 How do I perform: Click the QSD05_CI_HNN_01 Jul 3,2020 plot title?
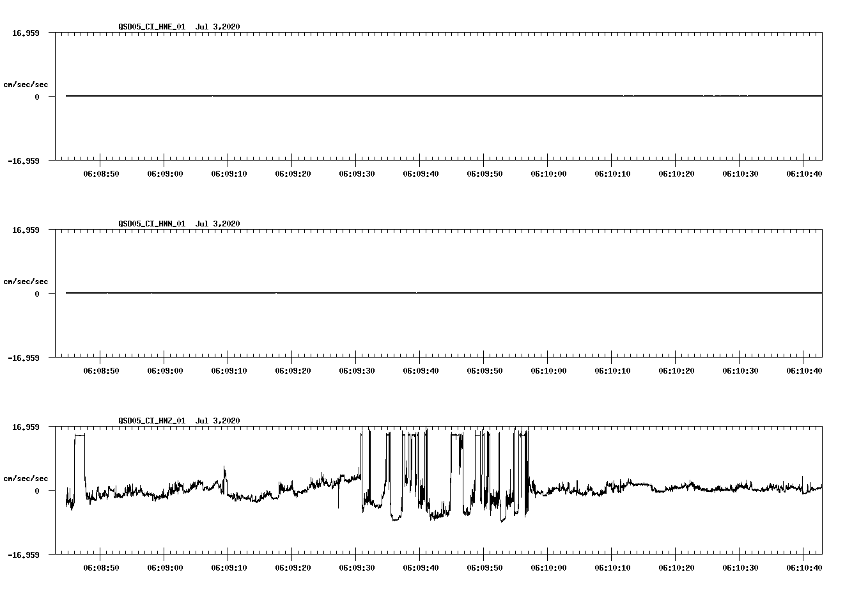[x=179, y=224]
